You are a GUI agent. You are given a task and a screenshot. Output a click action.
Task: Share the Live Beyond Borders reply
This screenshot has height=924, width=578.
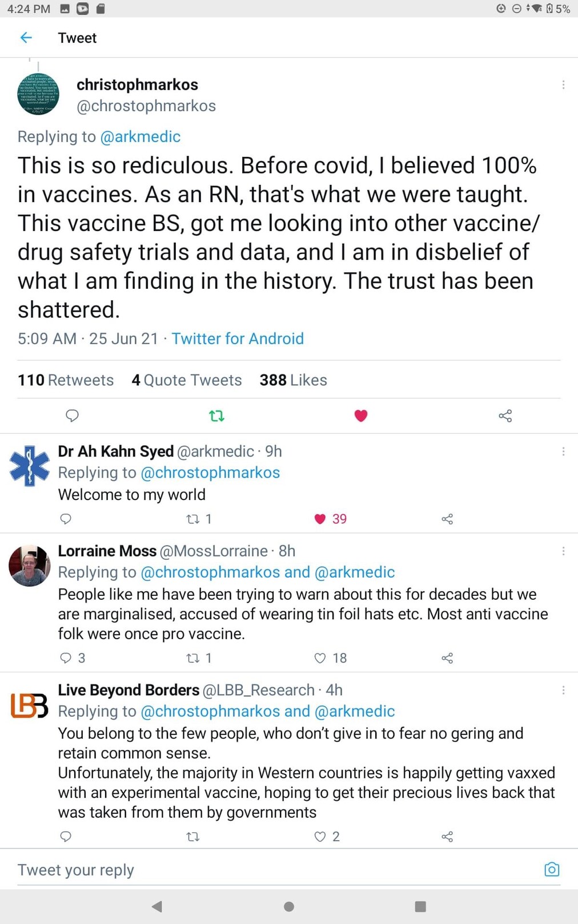447,837
